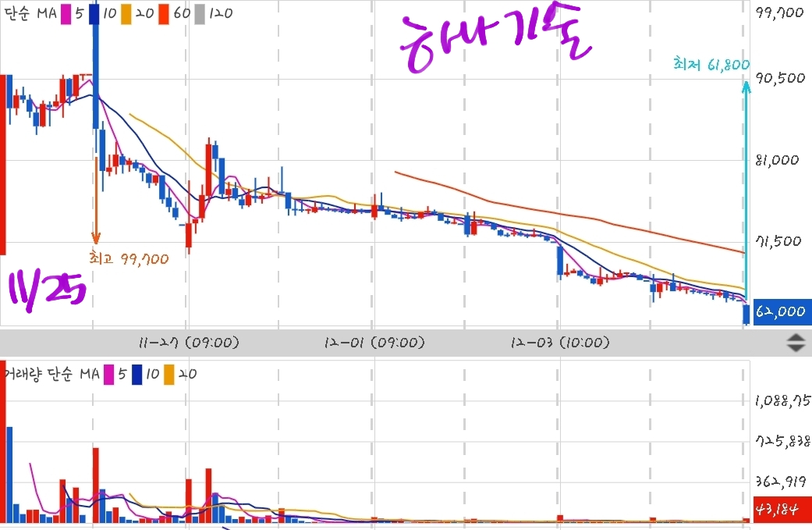Click the orange 20-period MA swatch in price legend
812x530 pixels.
[126, 13]
